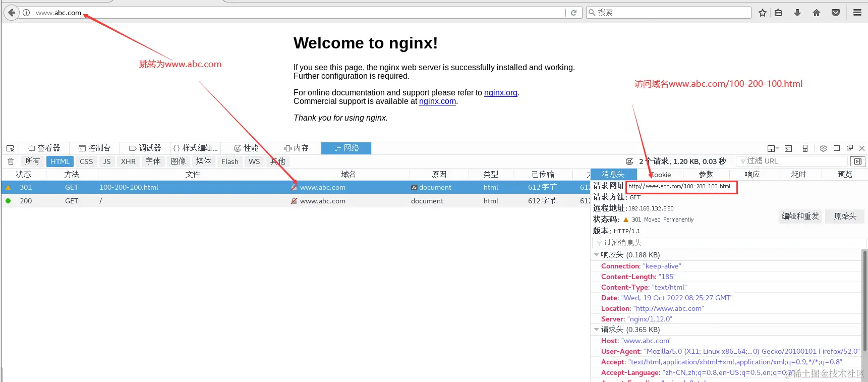The width and height of the screenshot is (868, 382).
Task: Click the 编辑和重发 Edit and Resend button
Action: [x=800, y=216]
